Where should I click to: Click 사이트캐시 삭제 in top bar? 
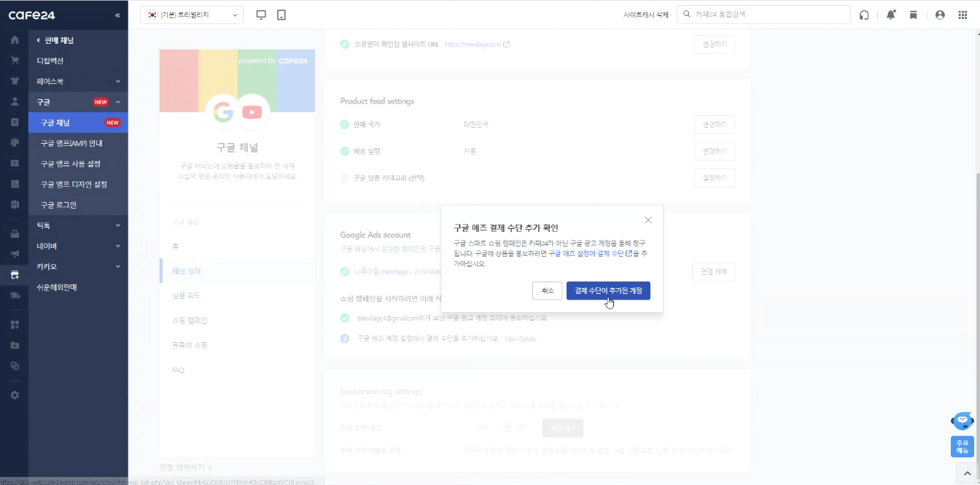(646, 15)
